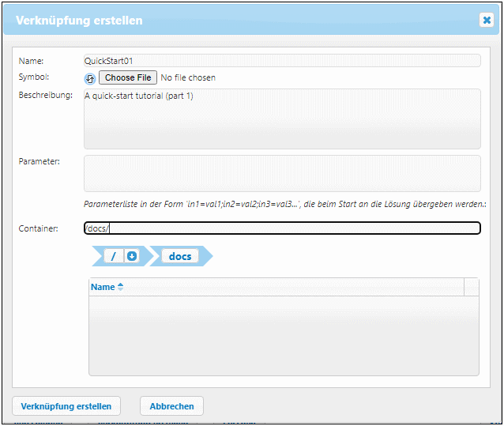
Task: Click inside the Beschreibung text area
Action: [282, 119]
